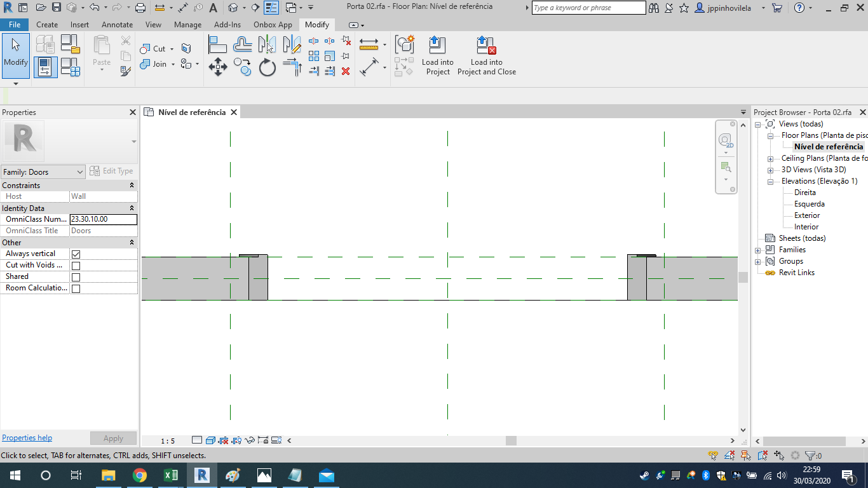Click the Edit Type button

pyautogui.click(x=112, y=170)
